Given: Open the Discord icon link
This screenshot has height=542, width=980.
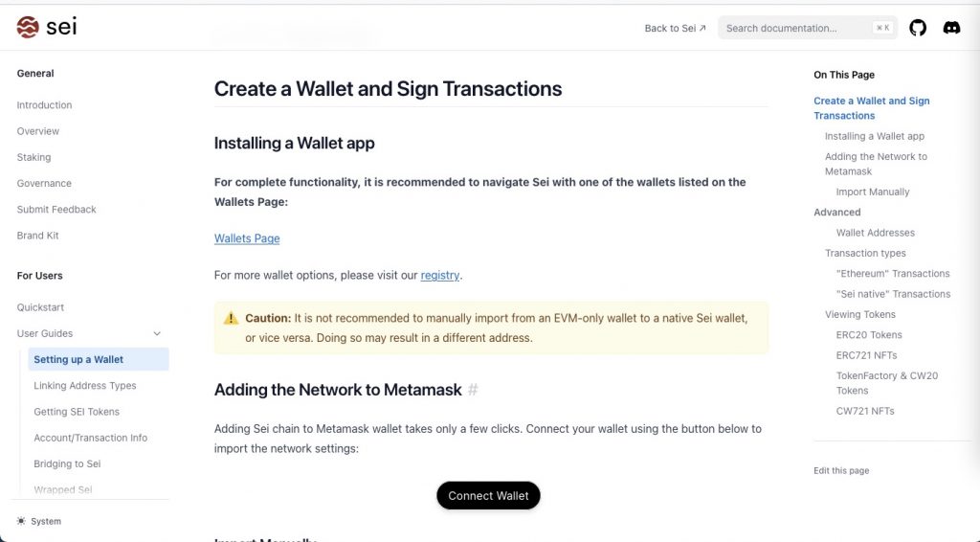Looking at the screenshot, I should (x=951, y=28).
